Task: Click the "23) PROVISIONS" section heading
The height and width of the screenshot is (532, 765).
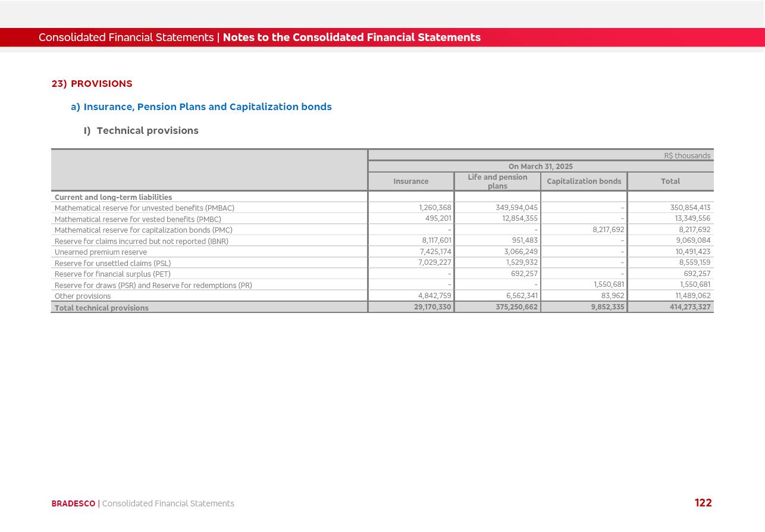Action: point(92,84)
